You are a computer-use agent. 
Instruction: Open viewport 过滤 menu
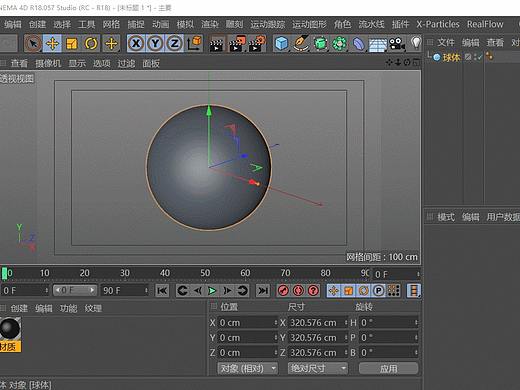(x=126, y=63)
